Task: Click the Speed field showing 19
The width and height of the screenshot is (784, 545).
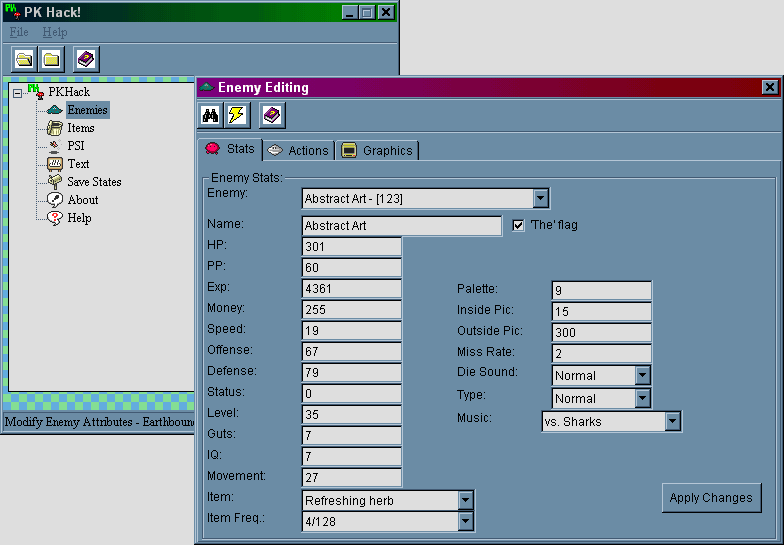Action: 352,330
